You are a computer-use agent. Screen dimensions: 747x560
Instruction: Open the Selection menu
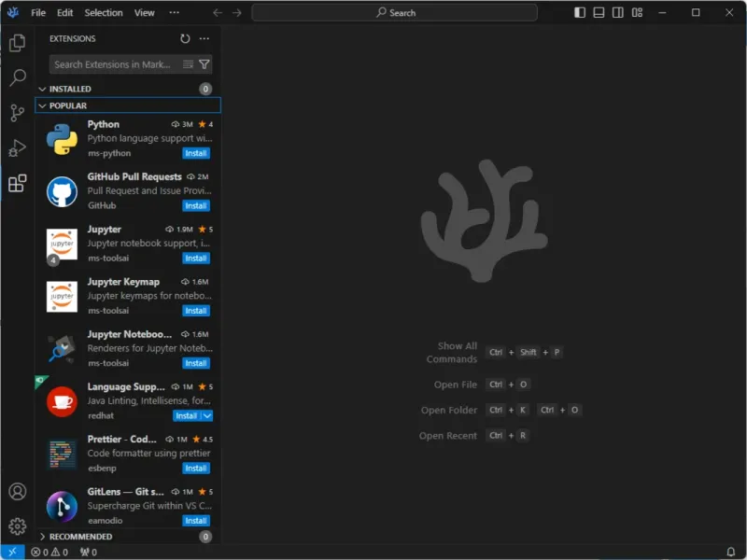(104, 13)
